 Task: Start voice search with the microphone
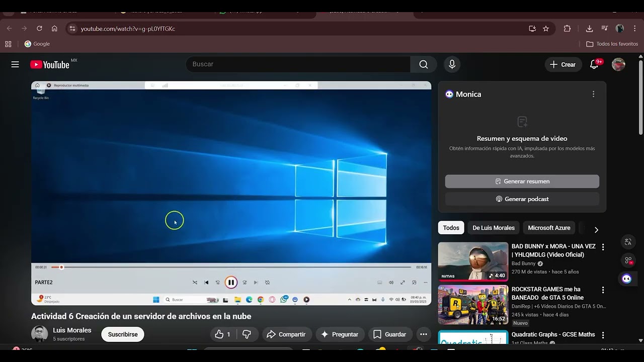click(452, 64)
